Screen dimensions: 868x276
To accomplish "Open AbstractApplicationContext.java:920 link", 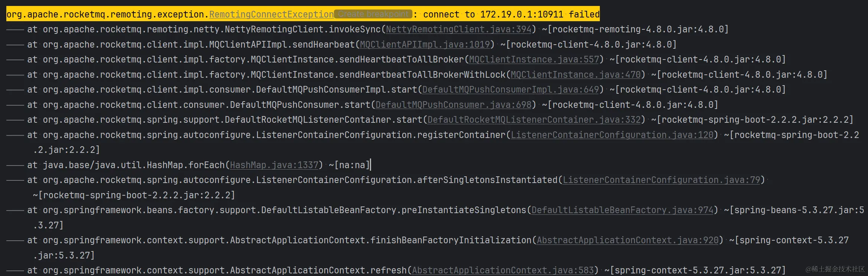I will click(x=628, y=240).
